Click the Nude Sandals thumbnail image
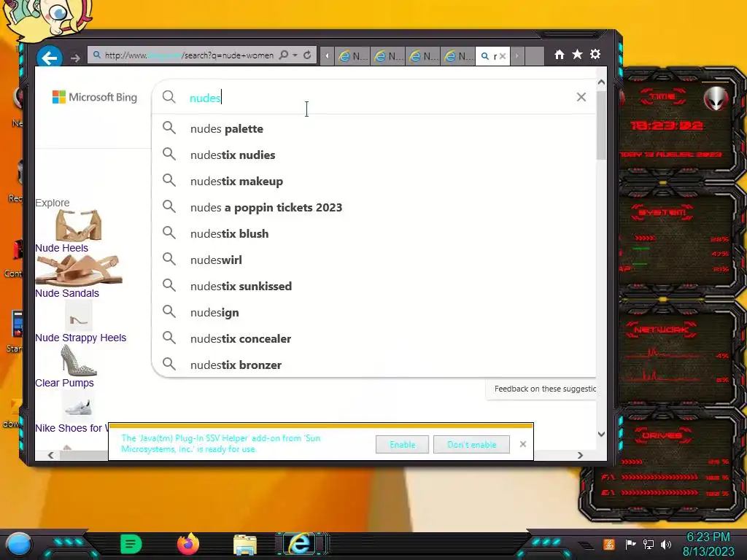Screen dimensions: 747x560 79,270
